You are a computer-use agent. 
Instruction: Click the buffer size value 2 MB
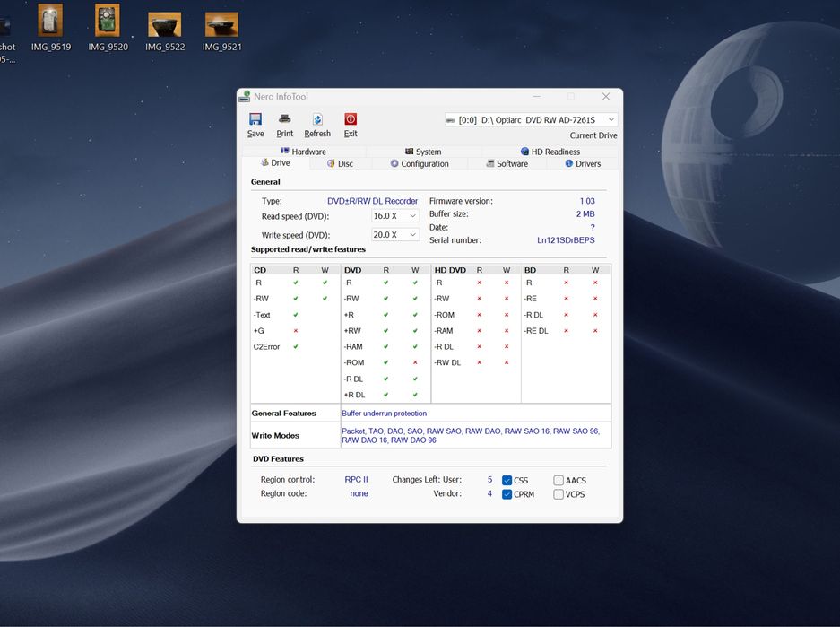point(585,213)
